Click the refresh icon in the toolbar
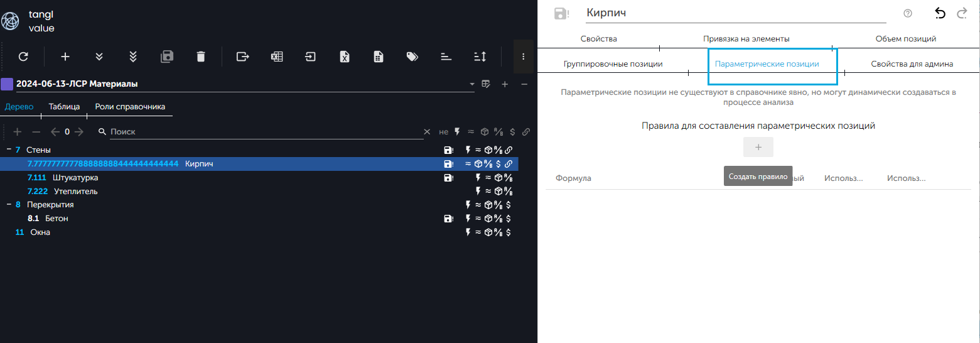 pos(23,57)
